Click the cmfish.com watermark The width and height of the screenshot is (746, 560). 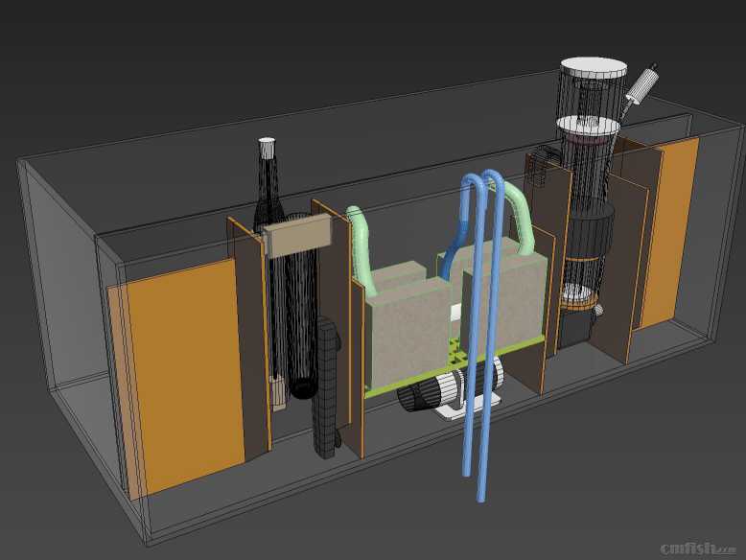coord(700,548)
